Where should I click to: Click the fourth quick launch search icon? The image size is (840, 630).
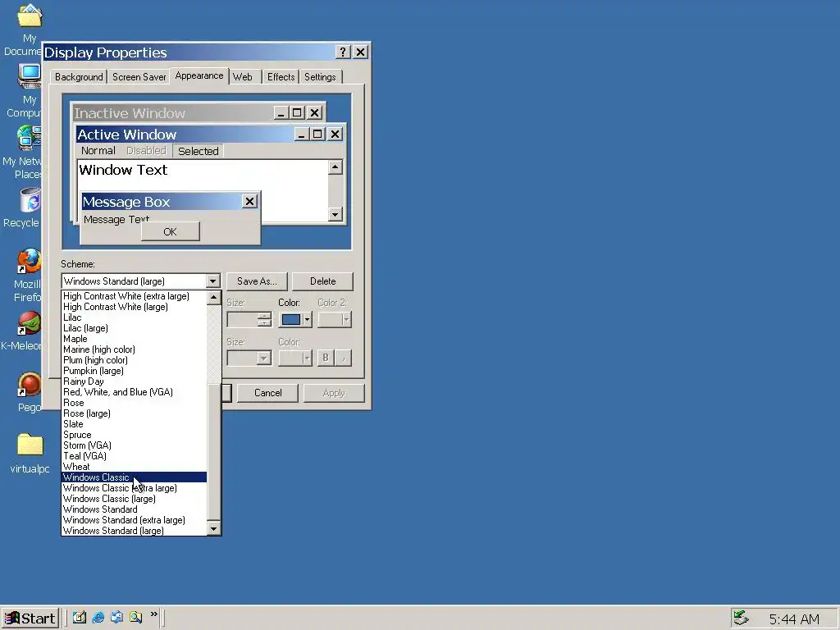pyautogui.click(x=135, y=617)
